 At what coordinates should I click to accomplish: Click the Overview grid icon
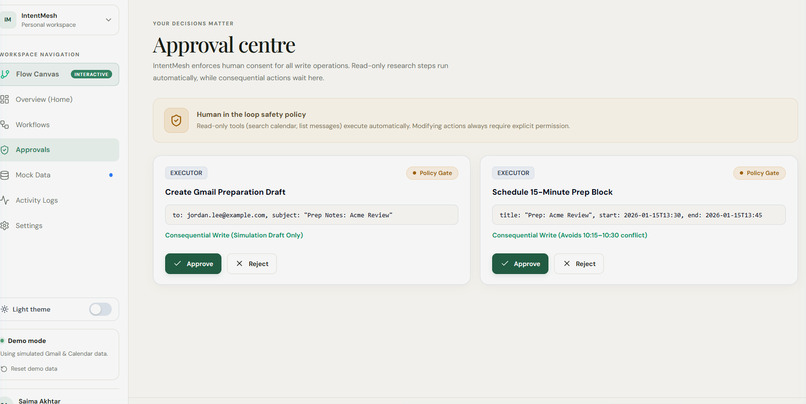5,99
